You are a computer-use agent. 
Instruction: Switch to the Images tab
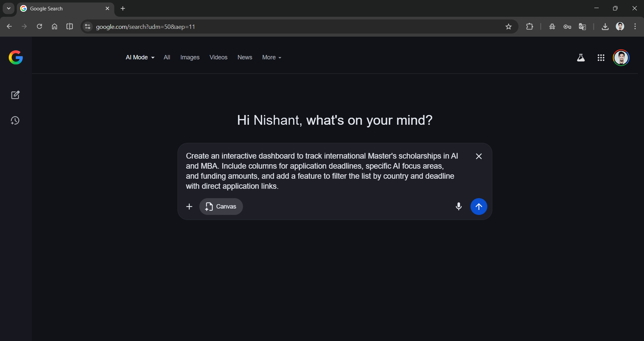[190, 57]
